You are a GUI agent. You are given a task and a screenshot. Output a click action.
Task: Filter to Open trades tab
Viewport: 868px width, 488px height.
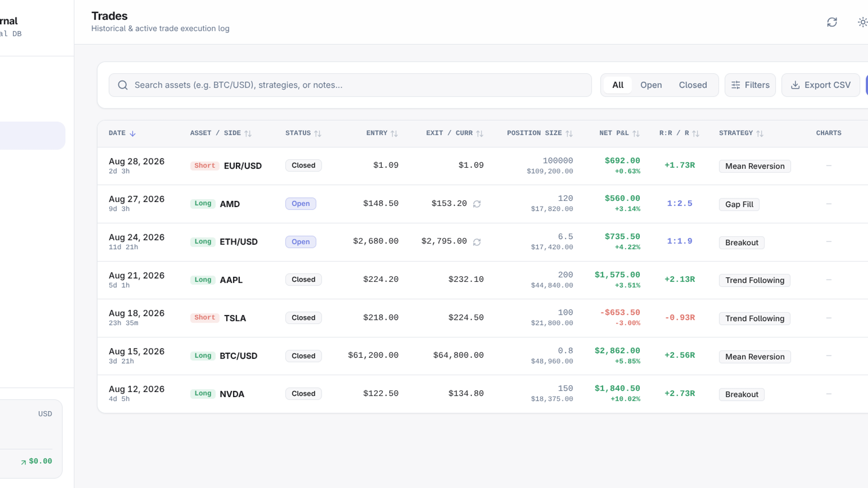tap(651, 85)
